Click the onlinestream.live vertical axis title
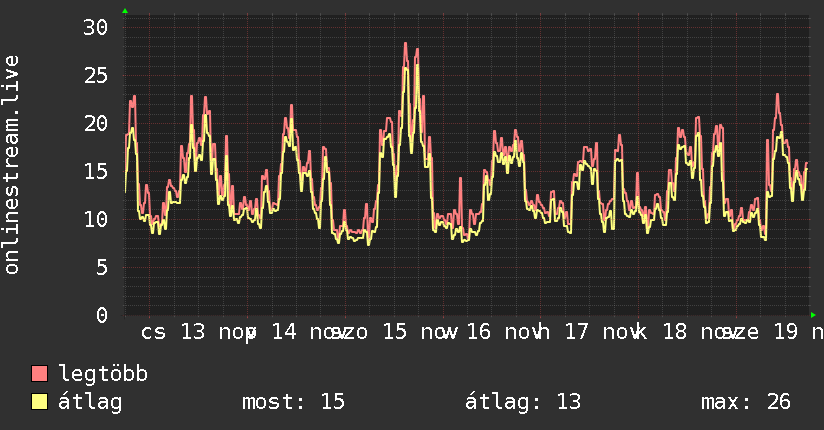Screen dimensions: 824x430 (12, 165)
